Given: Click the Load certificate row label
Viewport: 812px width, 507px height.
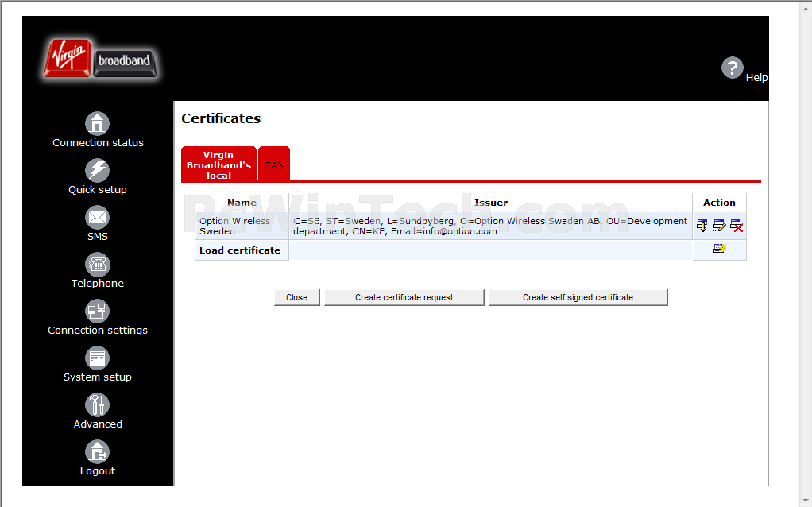Looking at the screenshot, I should [x=240, y=250].
